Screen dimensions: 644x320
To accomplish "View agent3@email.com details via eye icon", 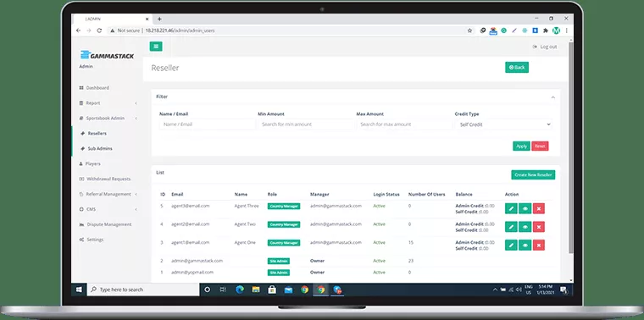I will coord(525,208).
